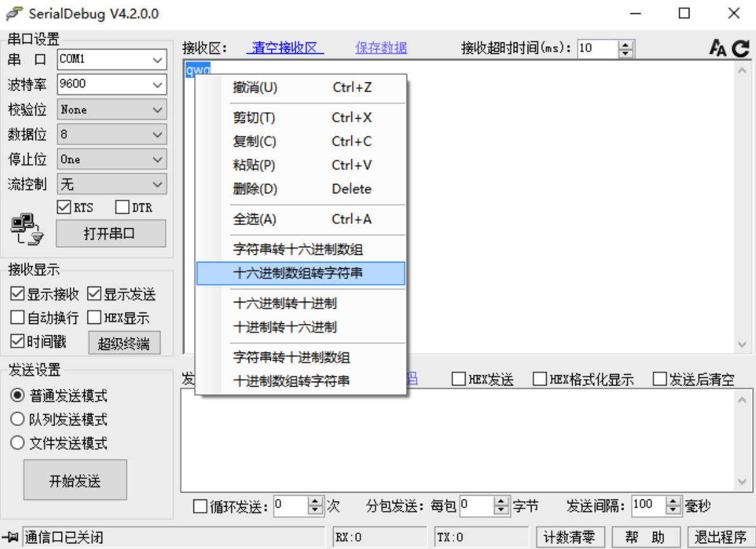The width and height of the screenshot is (756, 549).
Task: Open the 校验位 None dropdown
Action: click(x=112, y=110)
